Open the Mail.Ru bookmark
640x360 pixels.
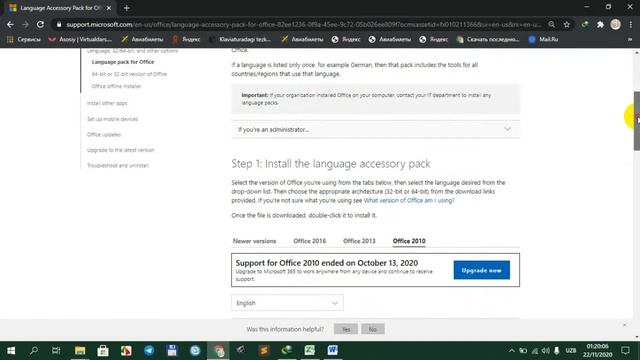point(543,39)
